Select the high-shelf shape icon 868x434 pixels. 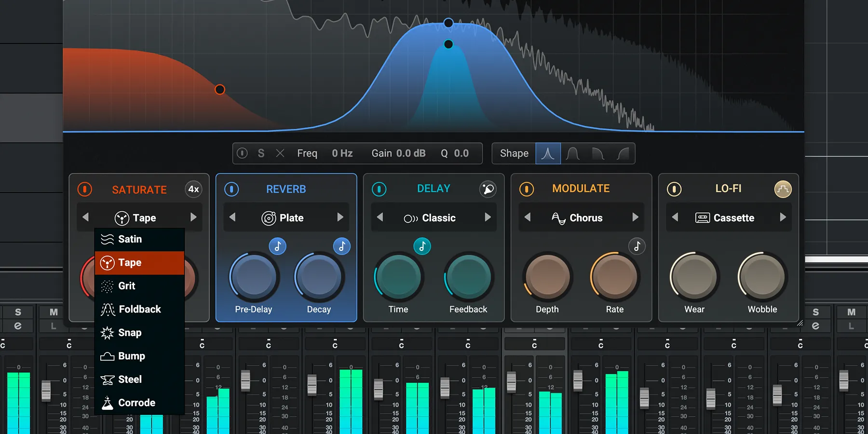coord(622,153)
